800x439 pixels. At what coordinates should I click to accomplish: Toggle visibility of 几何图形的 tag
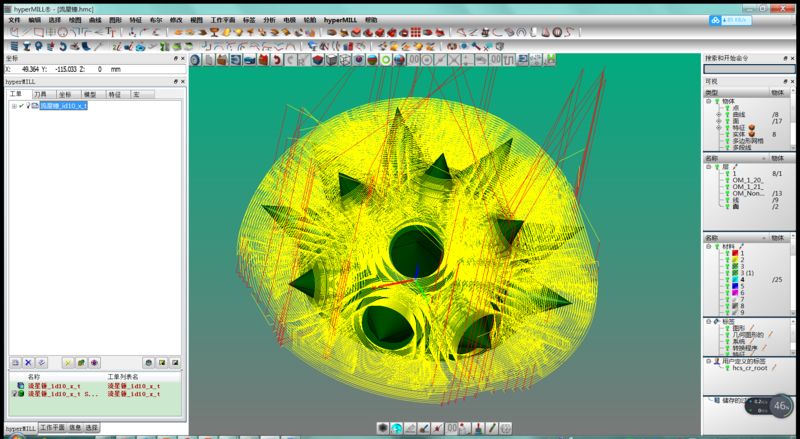(728, 335)
